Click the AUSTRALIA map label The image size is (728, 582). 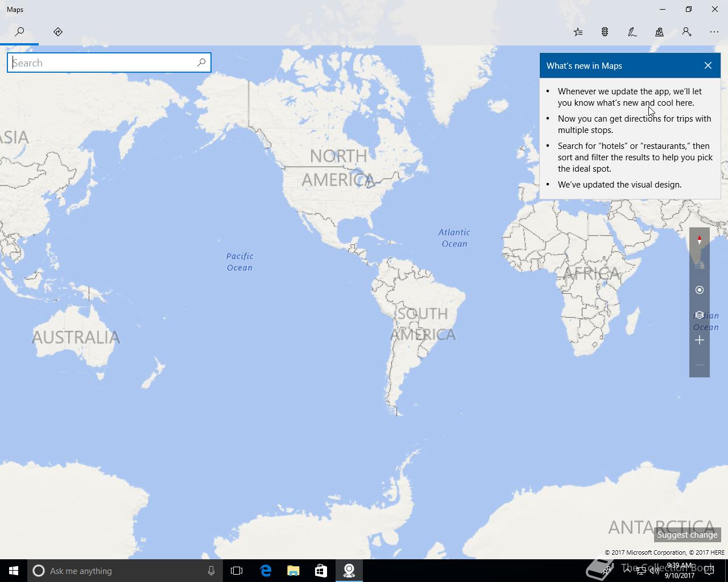coord(76,337)
